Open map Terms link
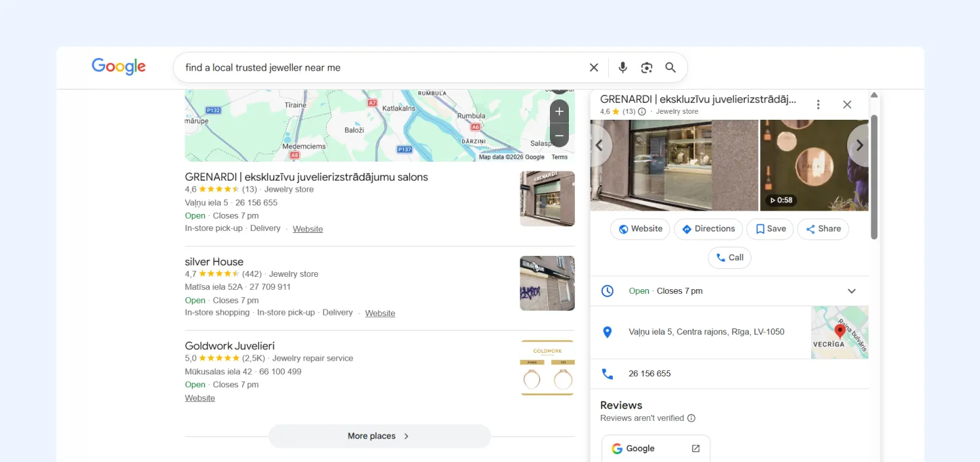The image size is (980, 462). [x=559, y=157]
